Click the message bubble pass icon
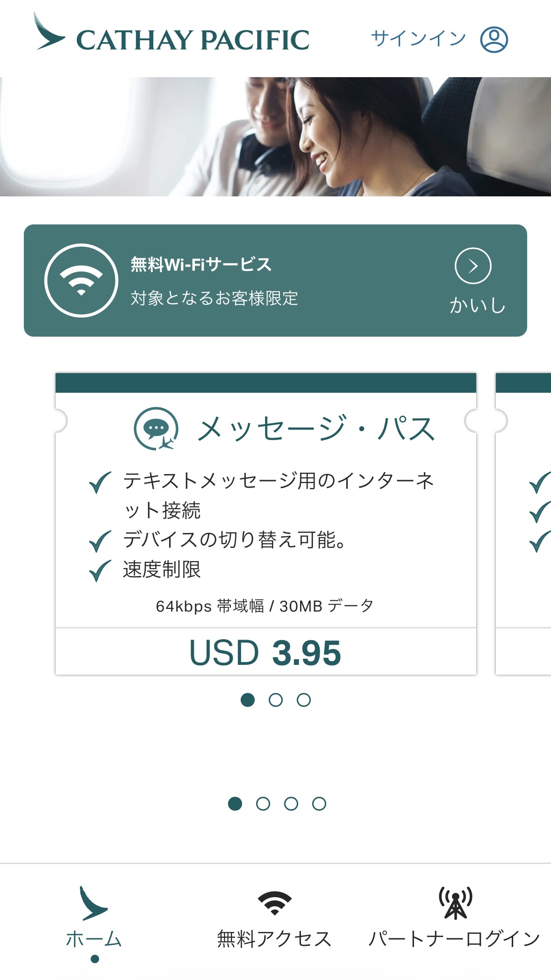 156,428
